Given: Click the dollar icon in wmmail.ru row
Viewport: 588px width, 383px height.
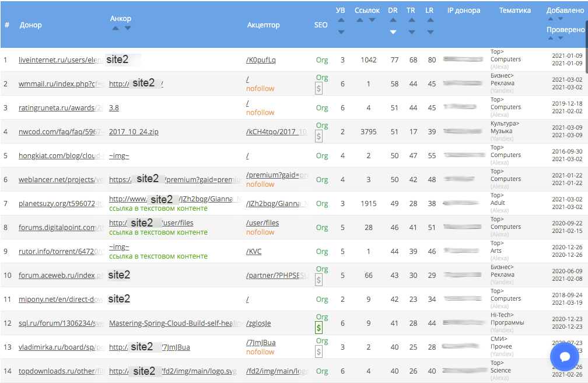Looking at the screenshot, I should [318, 89].
